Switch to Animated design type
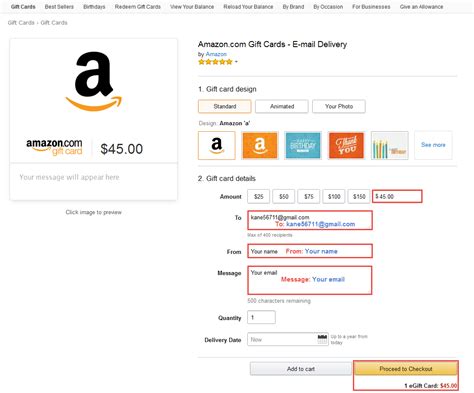The image size is (474, 393). (282, 106)
